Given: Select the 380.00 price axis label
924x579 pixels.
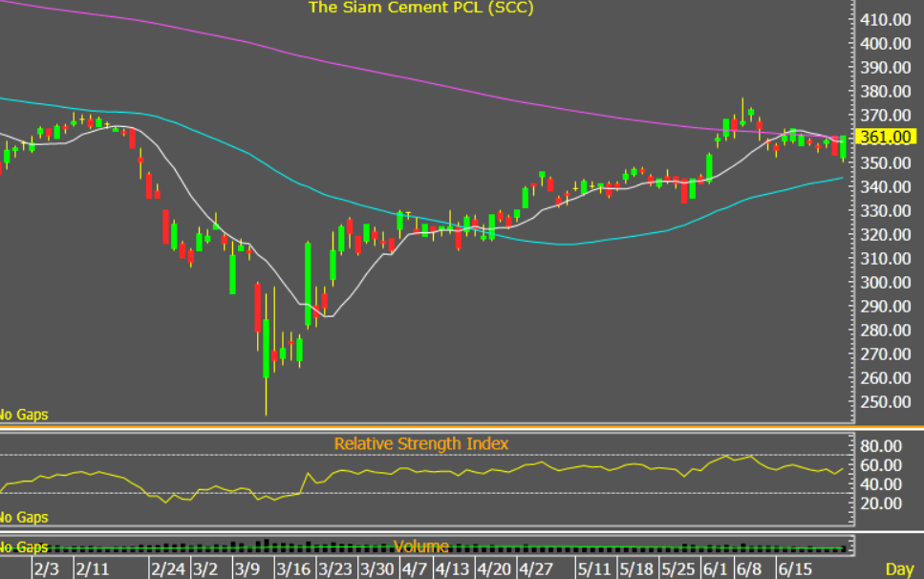Looking at the screenshot, I should coord(886,92).
